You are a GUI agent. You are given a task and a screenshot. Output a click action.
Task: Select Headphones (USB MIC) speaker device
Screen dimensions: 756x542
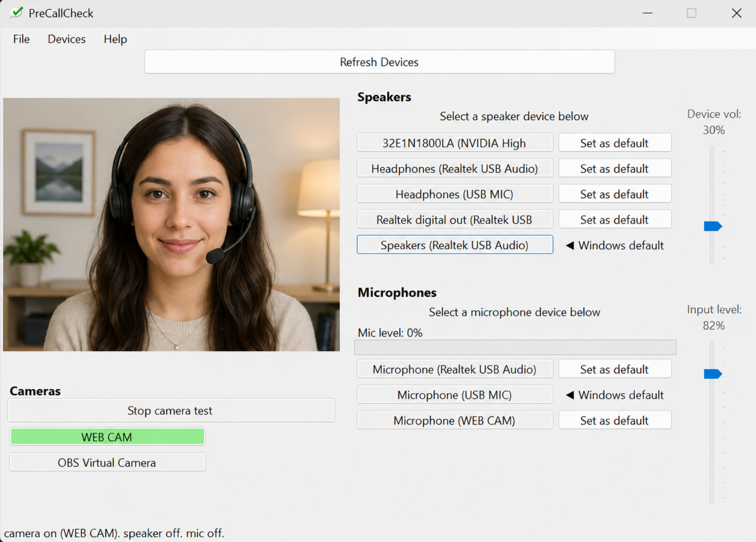click(x=455, y=194)
